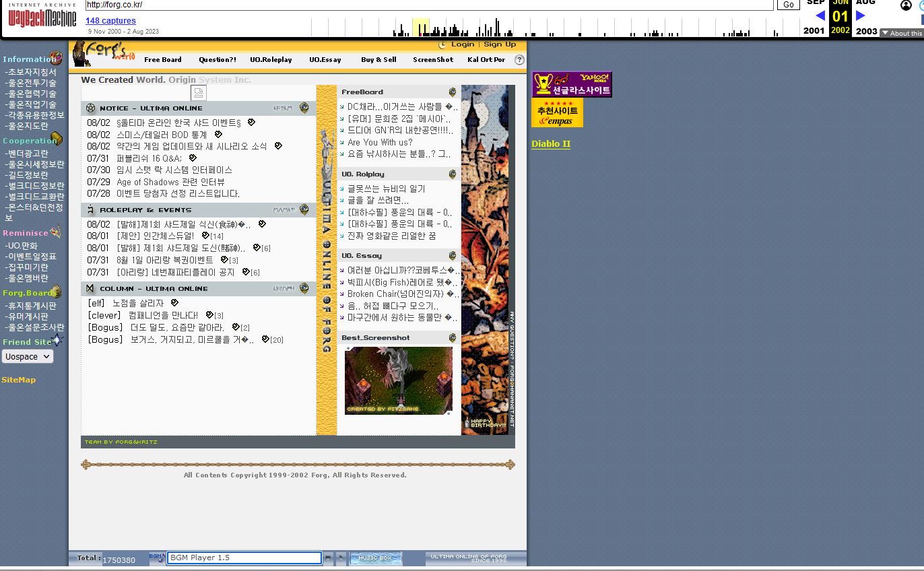Open sidebar link UO.만화
The width and height of the screenshot is (924, 571).
(22, 246)
